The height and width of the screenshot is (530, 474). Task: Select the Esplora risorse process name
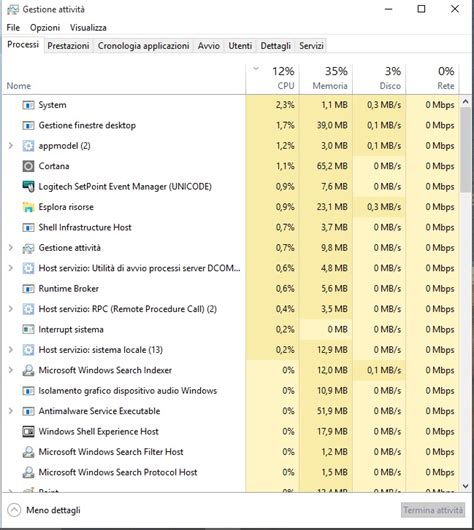(66, 207)
